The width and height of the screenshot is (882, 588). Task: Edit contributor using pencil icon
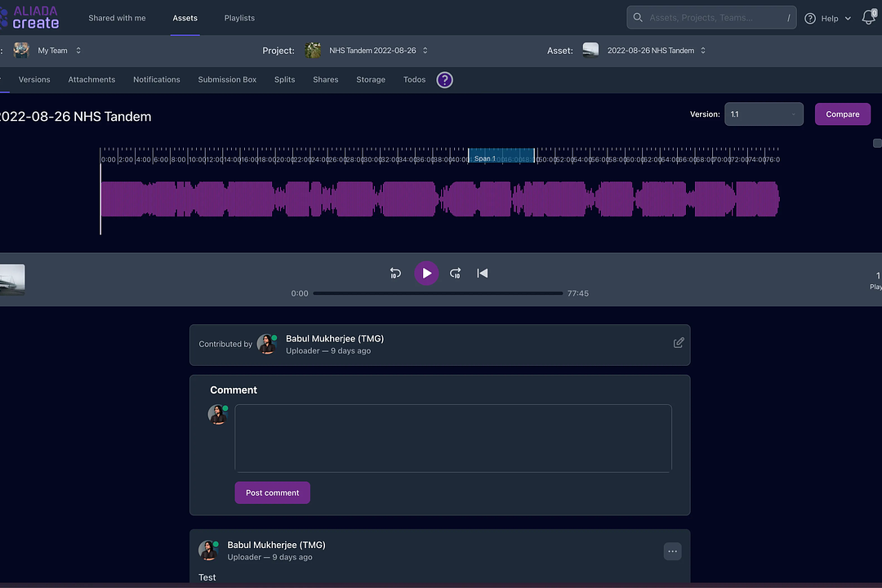click(x=679, y=343)
